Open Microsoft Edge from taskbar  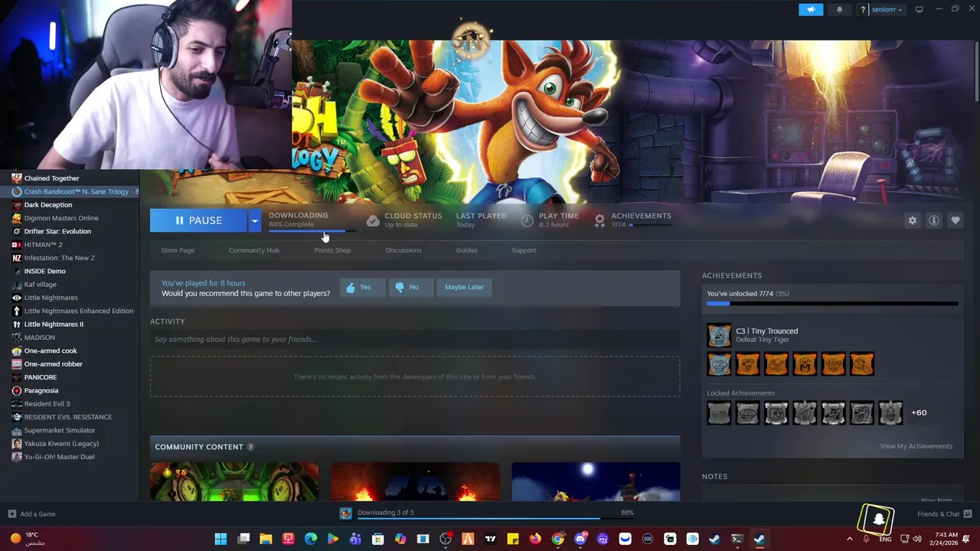tap(311, 540)
